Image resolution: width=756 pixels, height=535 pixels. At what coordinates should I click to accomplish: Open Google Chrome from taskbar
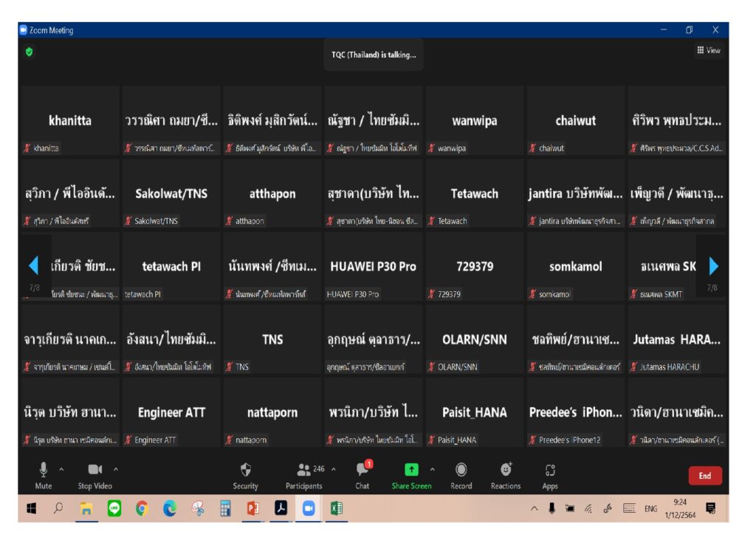click(x=142, y=508)
